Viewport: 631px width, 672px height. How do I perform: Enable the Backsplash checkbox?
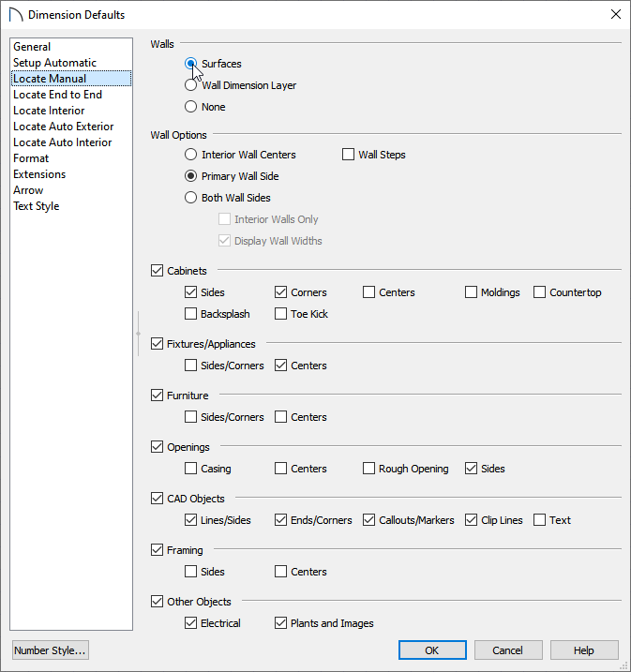click(x=190, y=313)
